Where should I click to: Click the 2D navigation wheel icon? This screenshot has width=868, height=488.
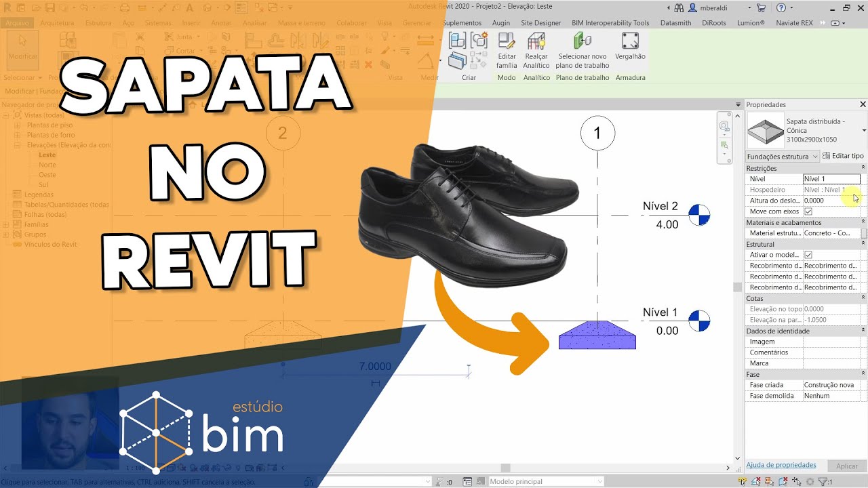724,126
